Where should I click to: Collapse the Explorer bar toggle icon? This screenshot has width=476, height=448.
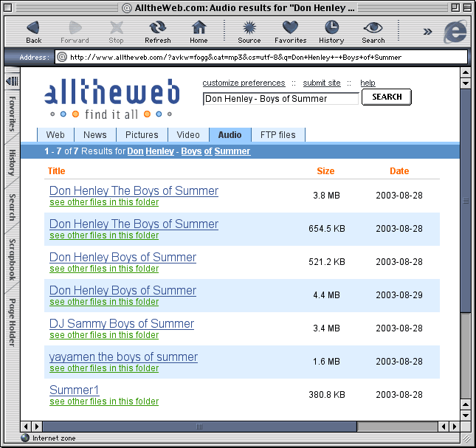12,81
